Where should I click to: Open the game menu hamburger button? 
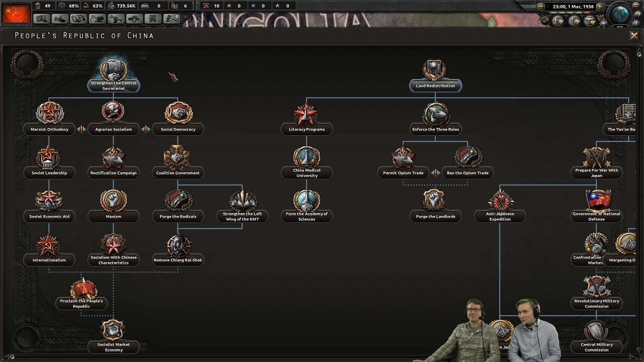click(636, 6)
